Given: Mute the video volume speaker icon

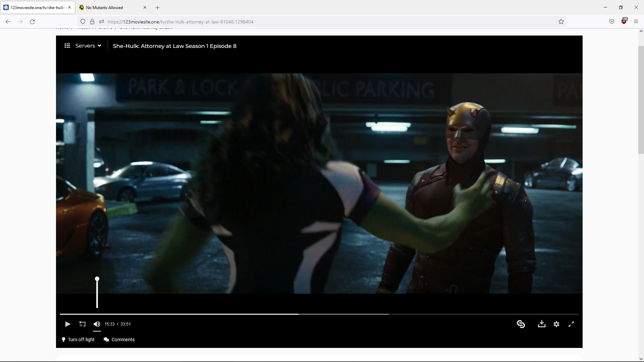Looking at the screenshot, I should pyautogui.click(x=97, y=324).
